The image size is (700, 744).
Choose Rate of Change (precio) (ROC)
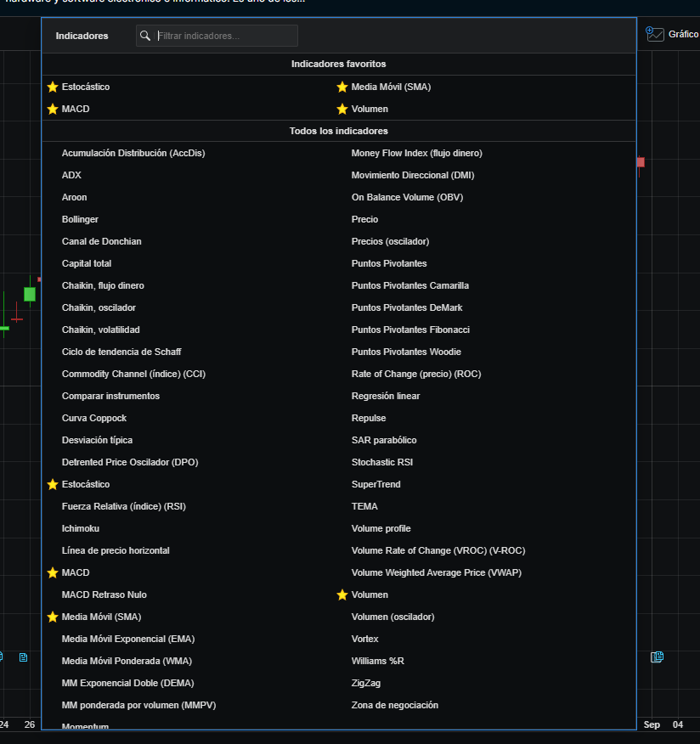click(416, 374)
